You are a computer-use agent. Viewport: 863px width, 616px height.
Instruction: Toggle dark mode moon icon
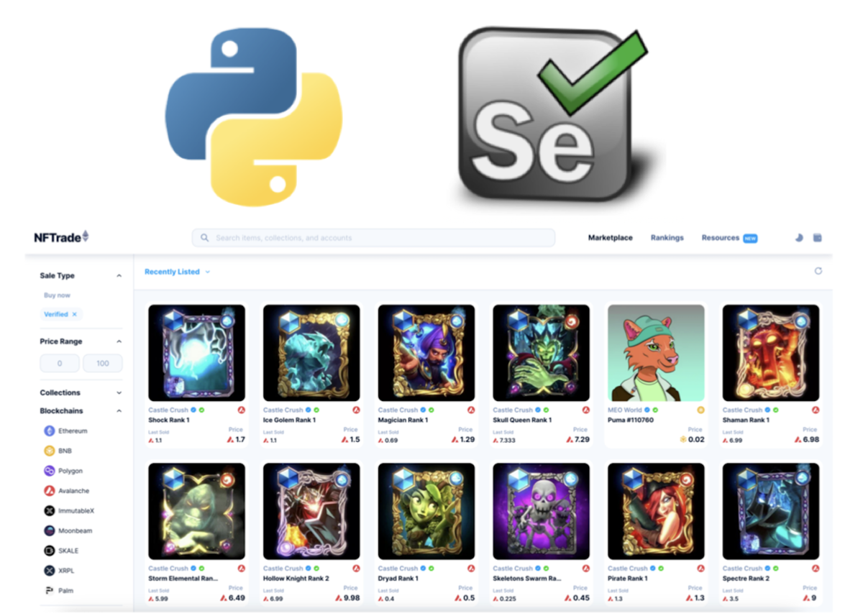pos(799,238)
